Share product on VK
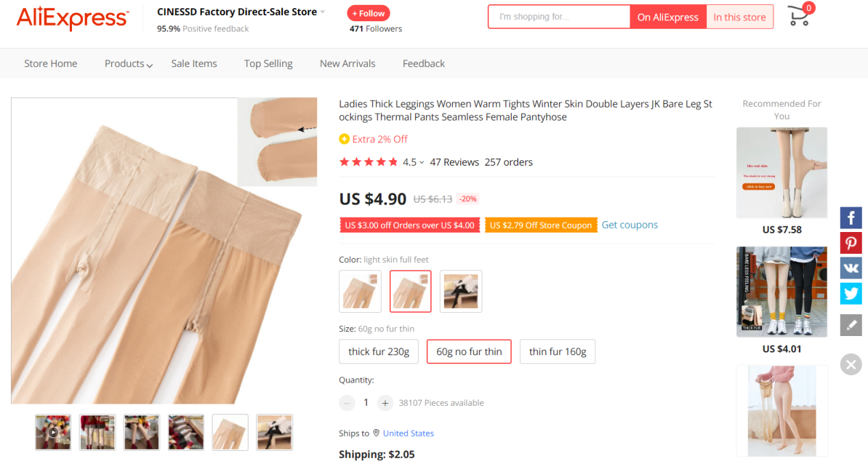Image resolution: width=868 pixels, height=464 pixels. tap(851, 268)
